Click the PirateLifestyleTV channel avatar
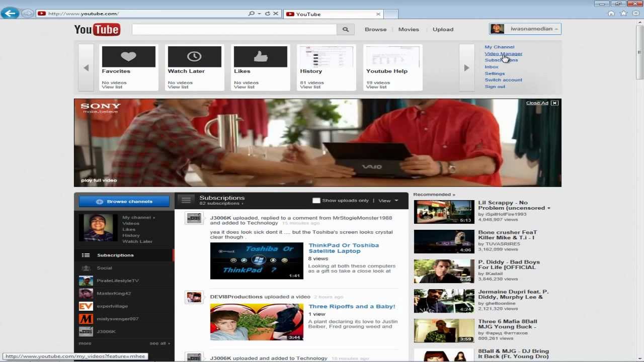 pyautogui.click(x=86, y=281)
